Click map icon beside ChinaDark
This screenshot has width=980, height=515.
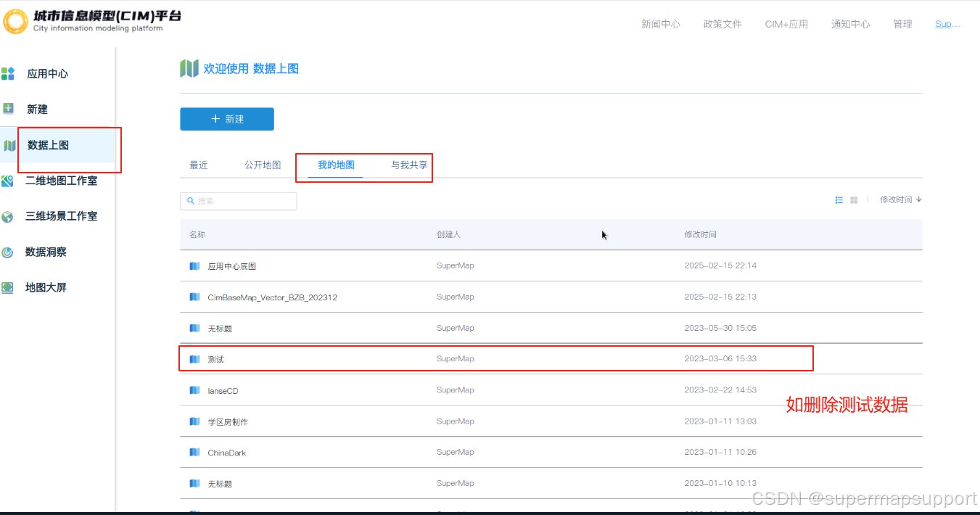coord(194,452)
